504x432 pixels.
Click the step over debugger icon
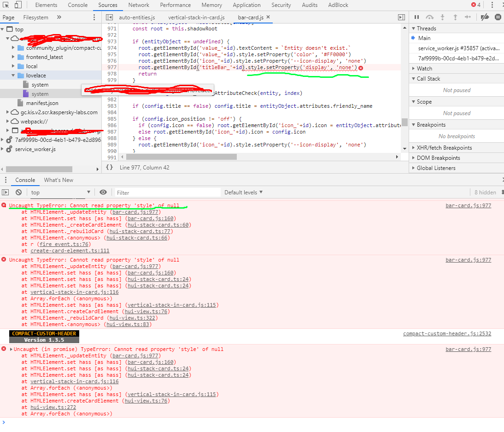coord(429,17)
